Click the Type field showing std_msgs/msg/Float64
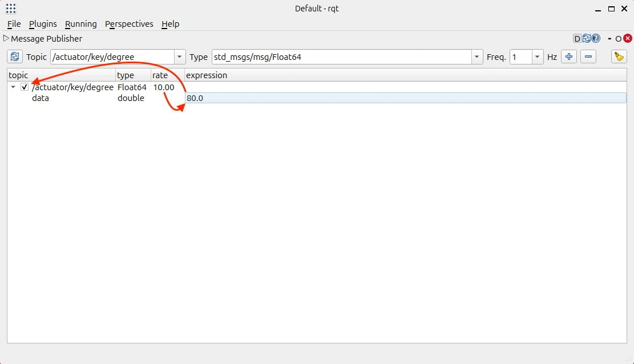 click(342, 57)
